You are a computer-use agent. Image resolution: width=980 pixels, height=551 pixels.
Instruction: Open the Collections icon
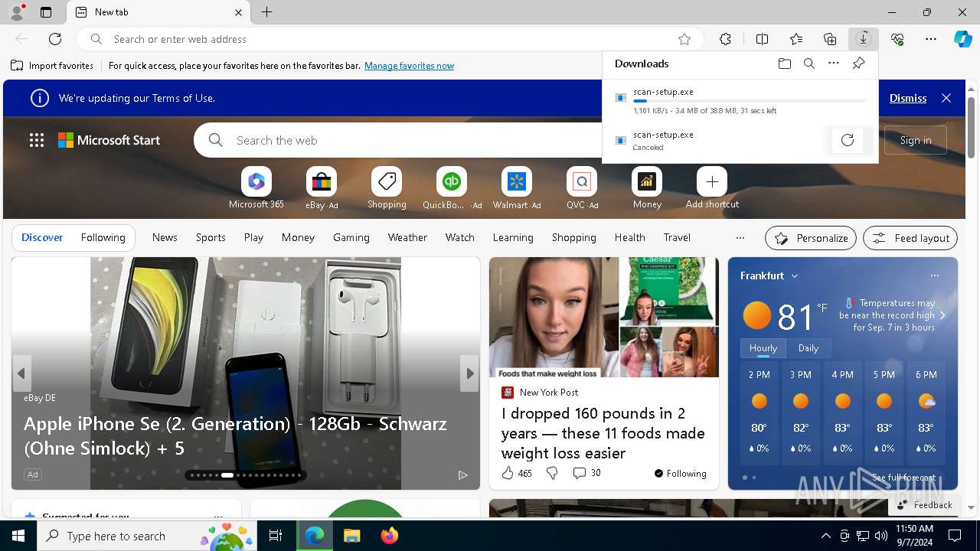[x=830, y=39]
